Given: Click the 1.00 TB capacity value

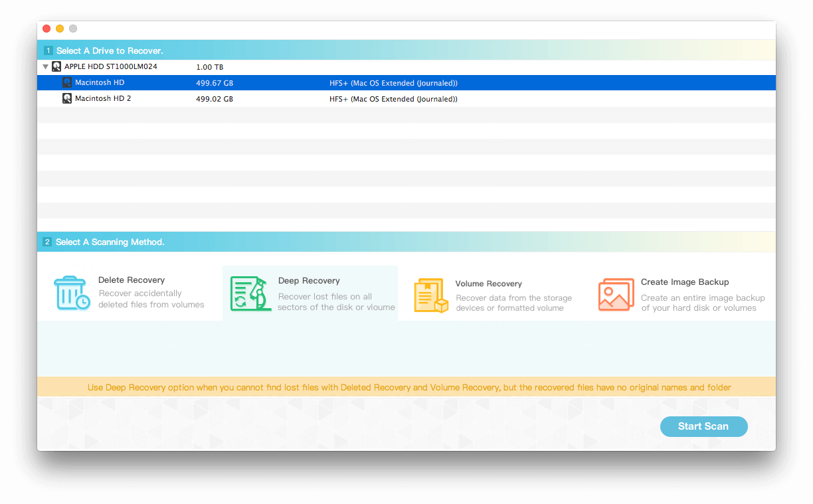Looking at the screenshot, I should tap(210, 67).
